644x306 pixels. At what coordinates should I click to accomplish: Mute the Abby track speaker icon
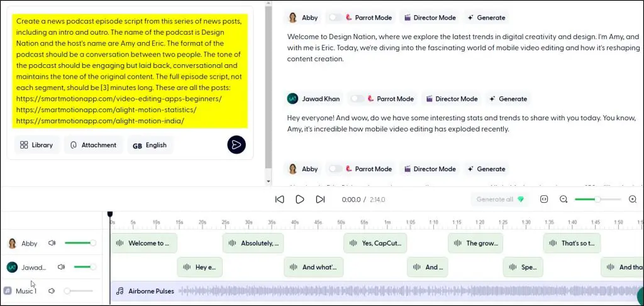pos(53,243)
